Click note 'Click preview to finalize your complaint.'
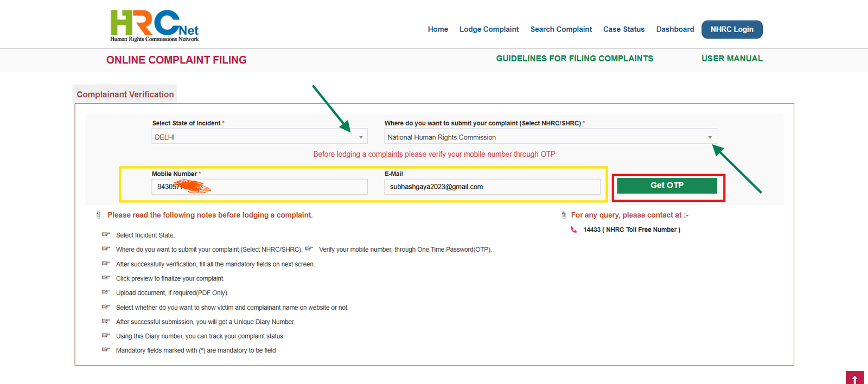 pyautogui.click(x=170, y=279)
